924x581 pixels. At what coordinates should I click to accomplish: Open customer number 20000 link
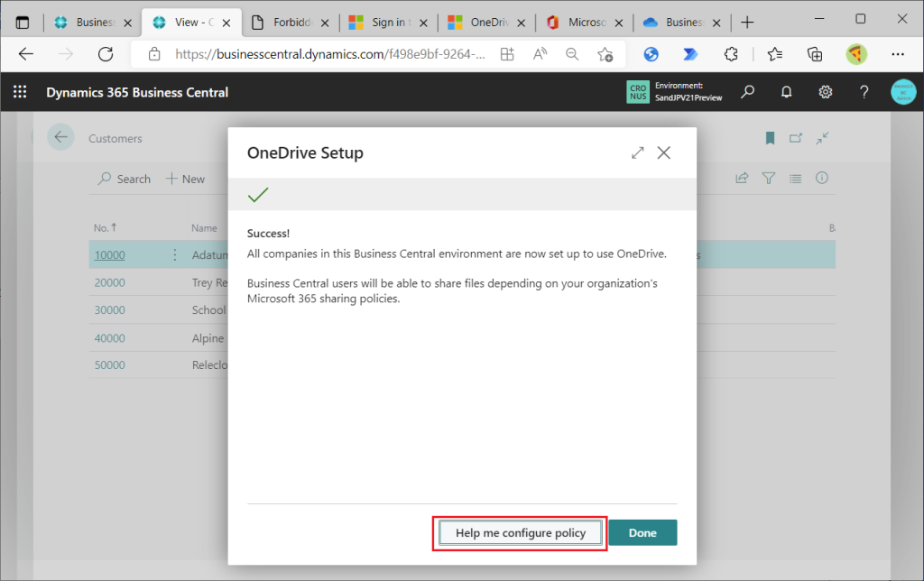[109, 283]
